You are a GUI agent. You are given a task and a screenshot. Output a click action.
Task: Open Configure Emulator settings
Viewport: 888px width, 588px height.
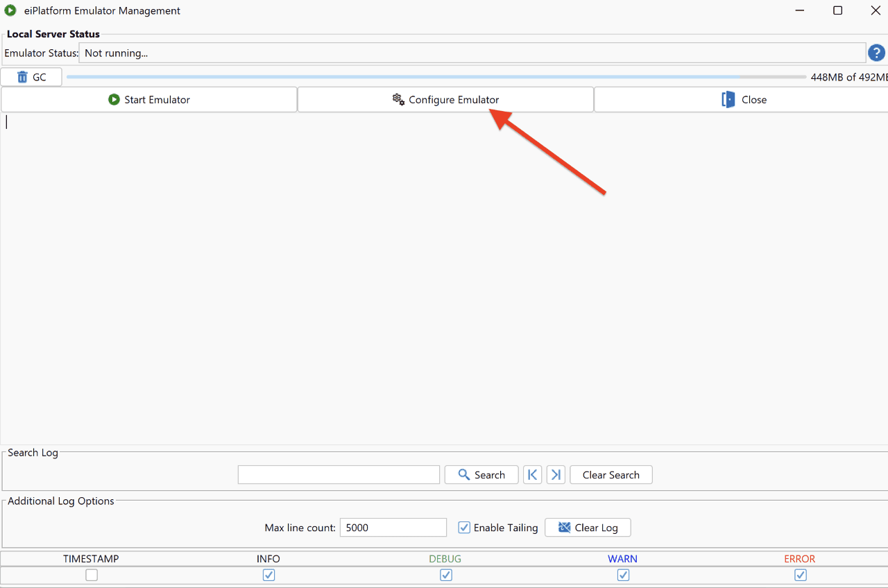pos(445,99)
